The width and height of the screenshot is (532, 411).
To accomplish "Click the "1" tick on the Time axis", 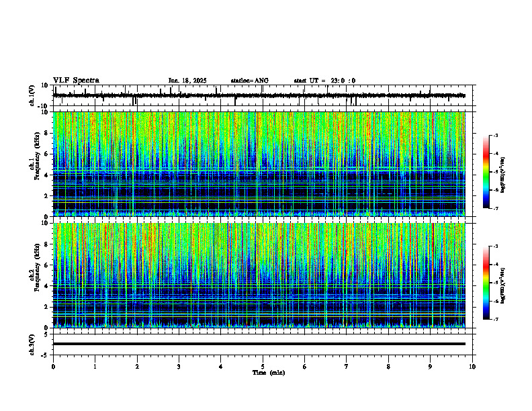I will [95, 367].
